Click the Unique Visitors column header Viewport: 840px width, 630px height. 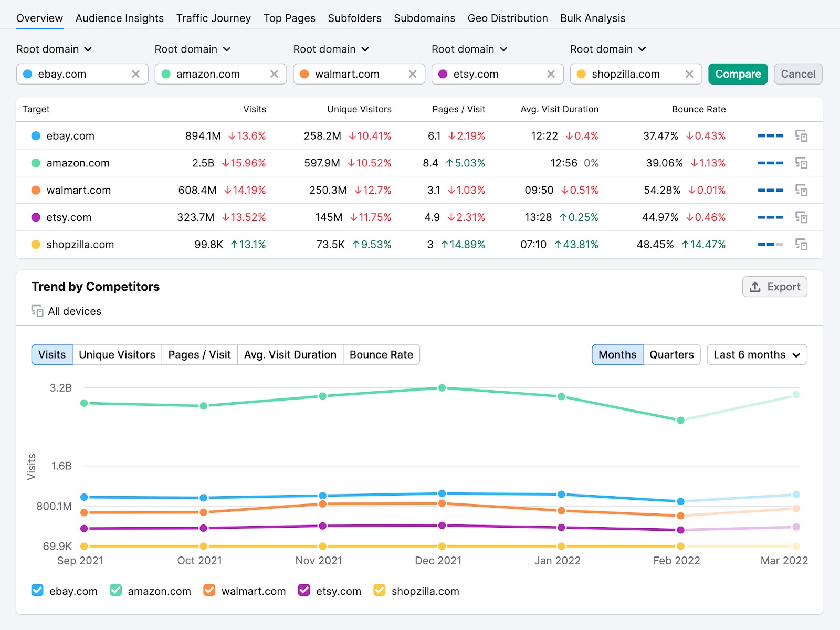(359, 109)
